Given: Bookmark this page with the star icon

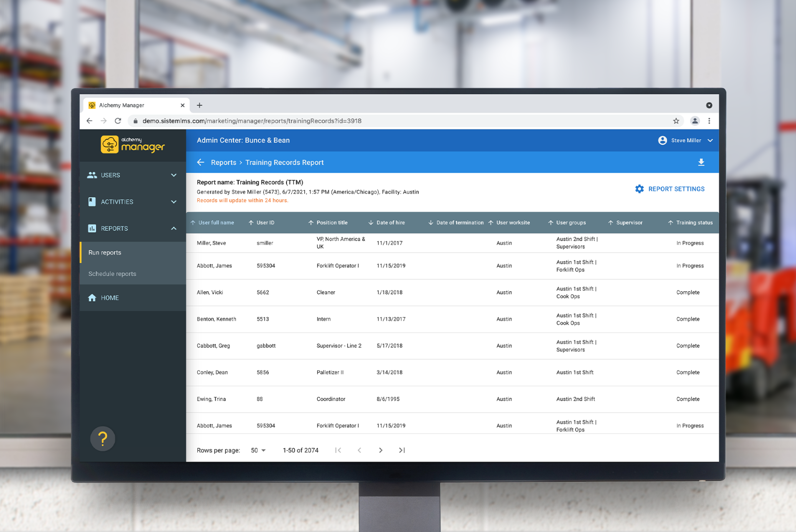Looking at the screenshot, I should tap(676, 121).
